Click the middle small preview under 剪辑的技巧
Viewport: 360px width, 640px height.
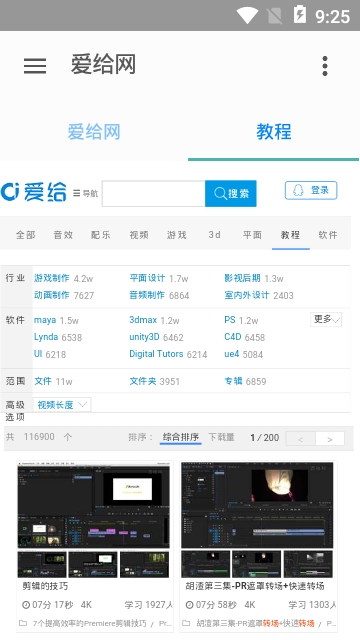[93, 564]
